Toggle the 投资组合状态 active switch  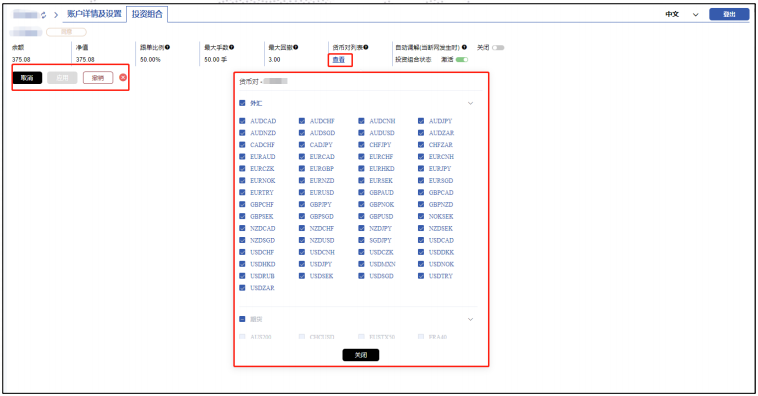(x=462, y=59)
